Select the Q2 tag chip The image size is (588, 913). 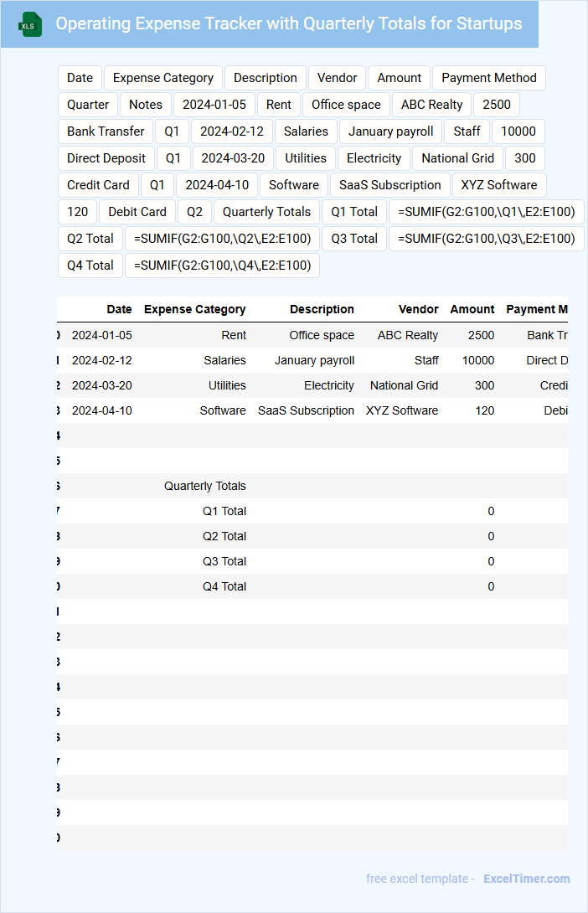(x=195, y=212)
